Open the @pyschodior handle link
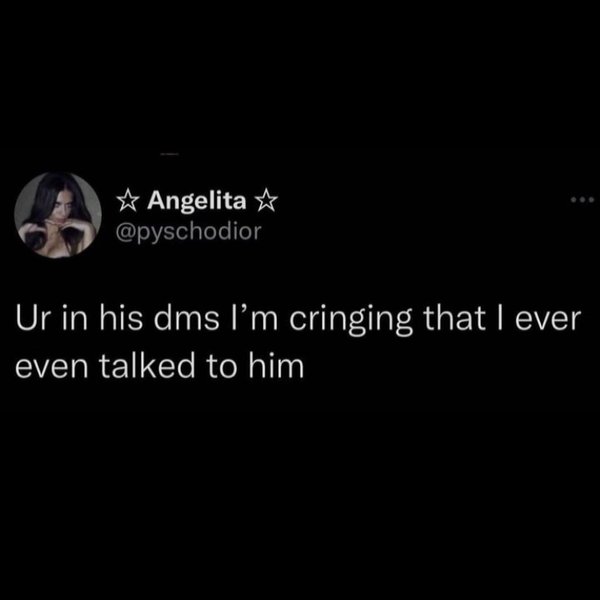The image size is (600, 600). pyautogui.click(x=189, y=232)
